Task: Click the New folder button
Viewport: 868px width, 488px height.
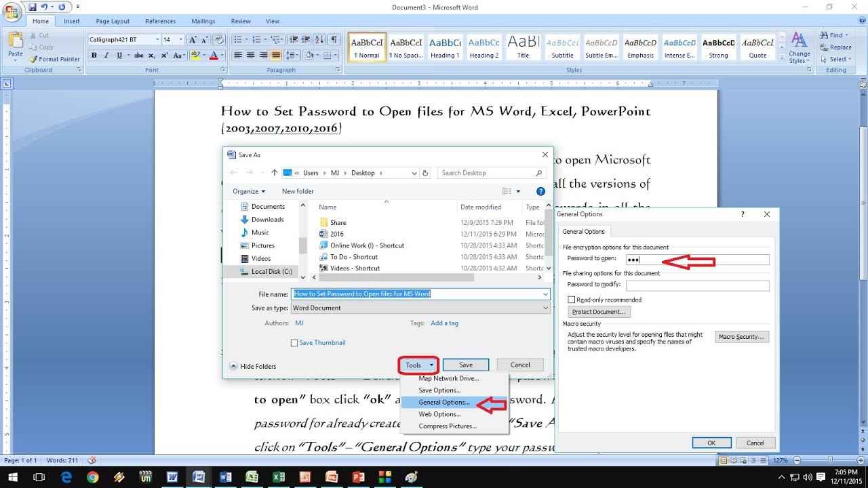Action: click(x=298, y=192)
